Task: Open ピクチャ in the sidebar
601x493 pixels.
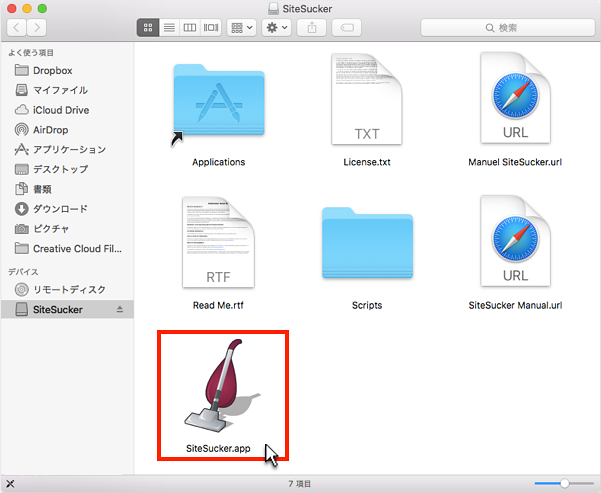Action: click(x=67, y=229)
